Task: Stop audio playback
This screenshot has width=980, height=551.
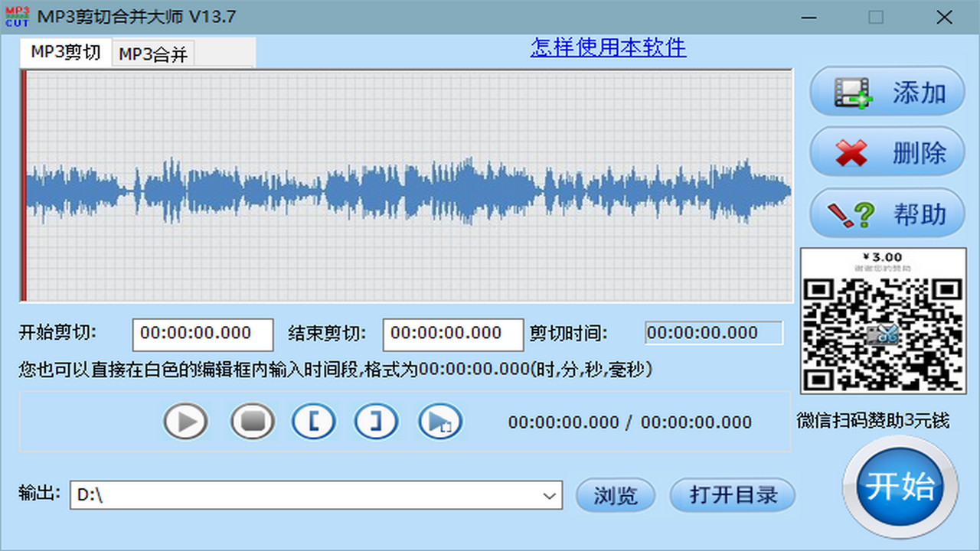Action: coord(253,422)
